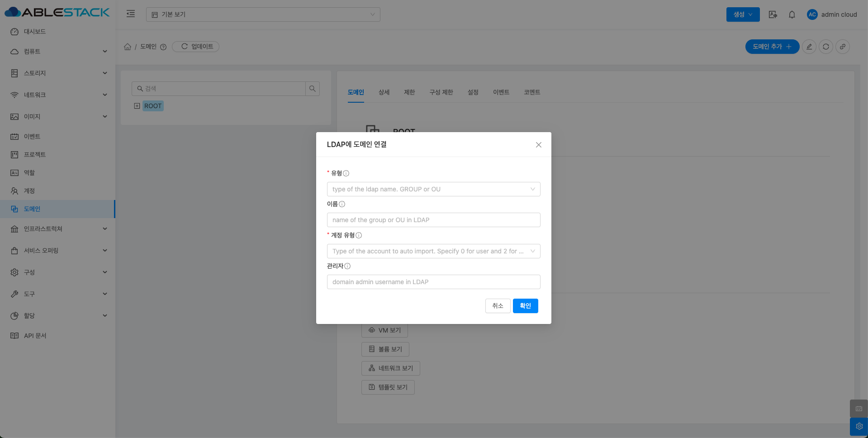Switch to the 코멘트 tab
The height and width of the screenshot is (438, 868).
(532, 92)
